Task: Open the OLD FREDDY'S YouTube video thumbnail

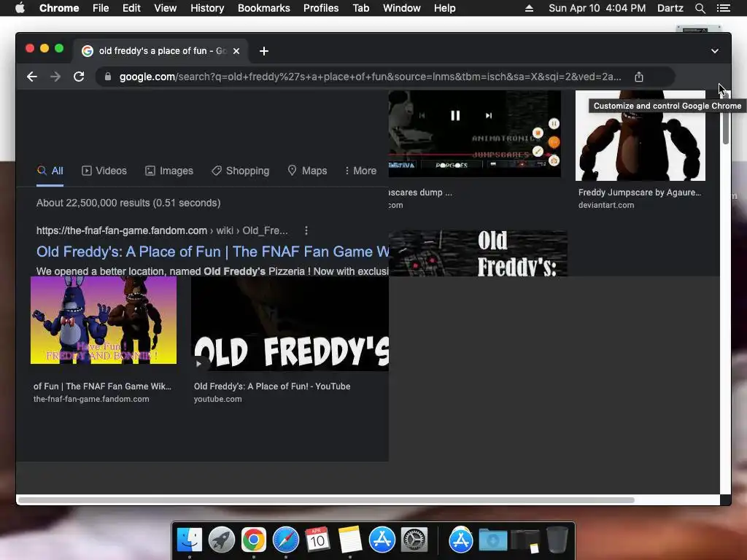Action: (x=290, y=324)
